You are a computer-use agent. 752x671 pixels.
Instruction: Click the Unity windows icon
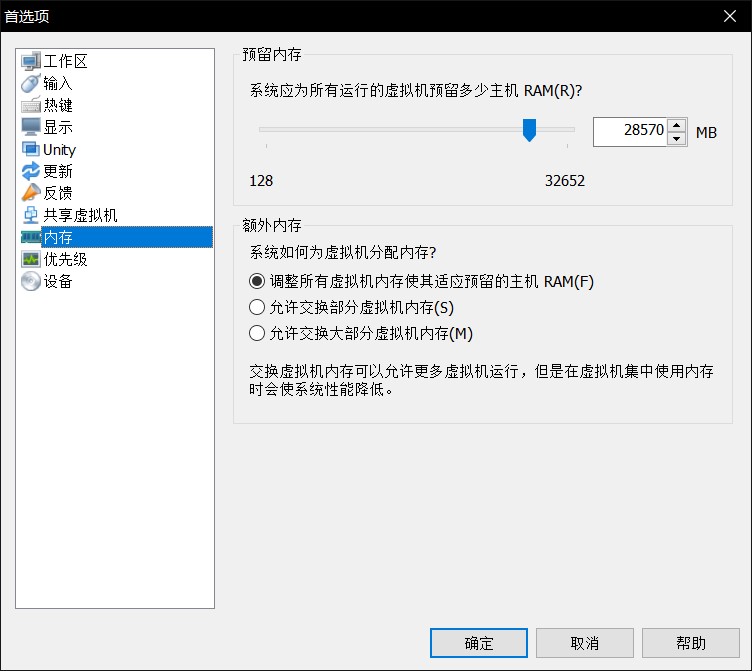click(31, 149)
